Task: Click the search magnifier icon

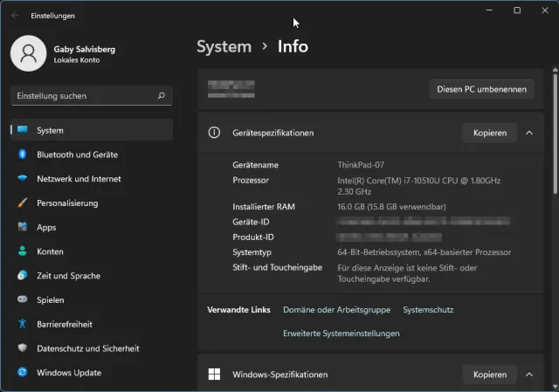Action: coord(161,96)
